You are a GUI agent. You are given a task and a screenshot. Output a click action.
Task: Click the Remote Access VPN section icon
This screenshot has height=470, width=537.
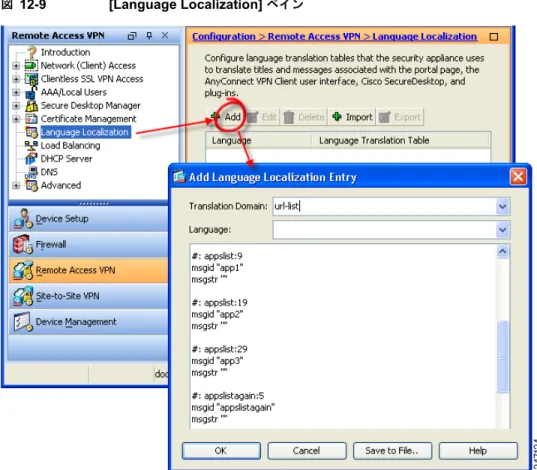coord(23,270)
